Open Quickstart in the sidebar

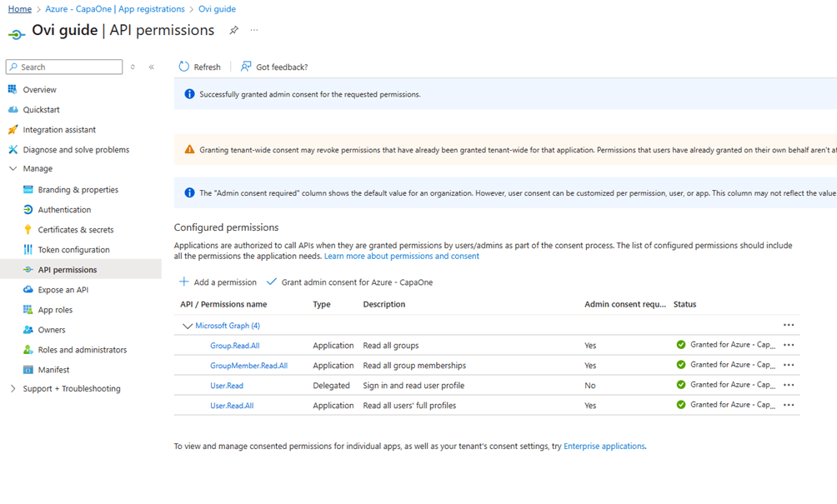pyautogui.click(x=41, y=109)
